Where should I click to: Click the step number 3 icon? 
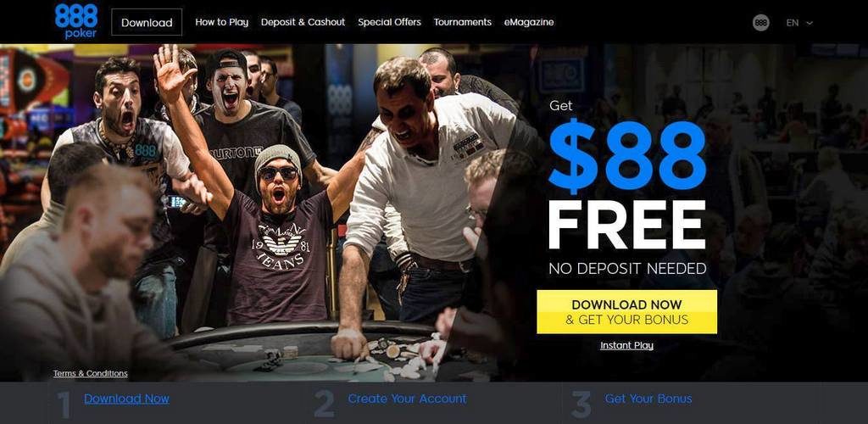581,405
